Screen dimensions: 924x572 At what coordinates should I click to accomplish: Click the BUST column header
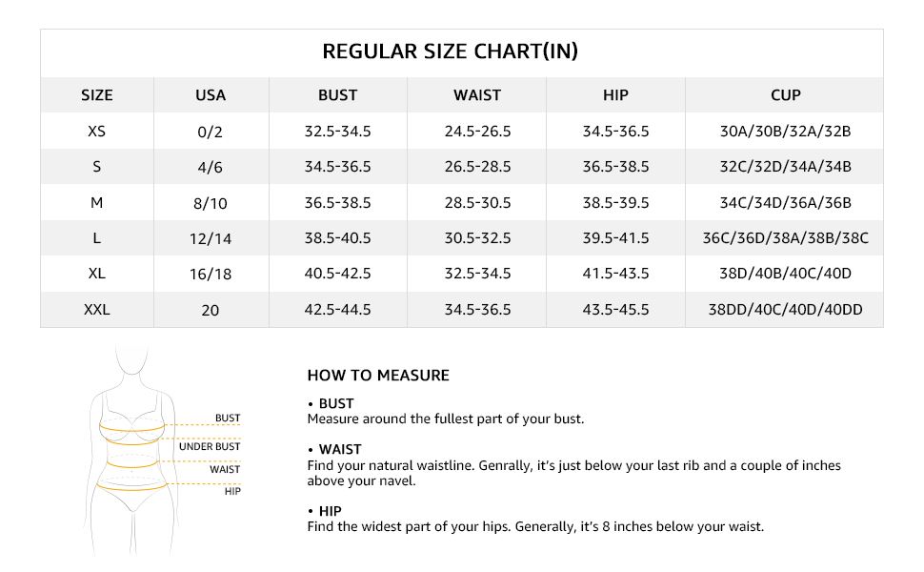coord(337,95)
